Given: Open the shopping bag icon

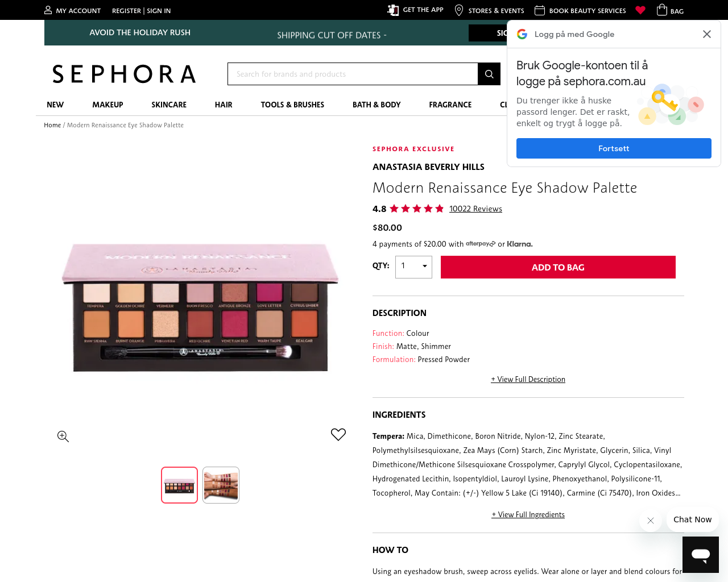Looking at the screenshot, I should pos(662,10).
